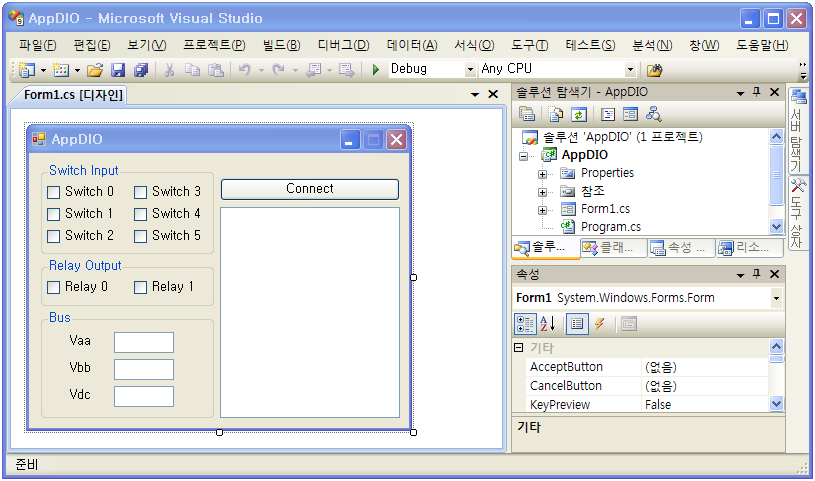Switch to the 속성 property manager tab
Screen dimensions: 815x481
pyautogui.click(x=681, y=248)
